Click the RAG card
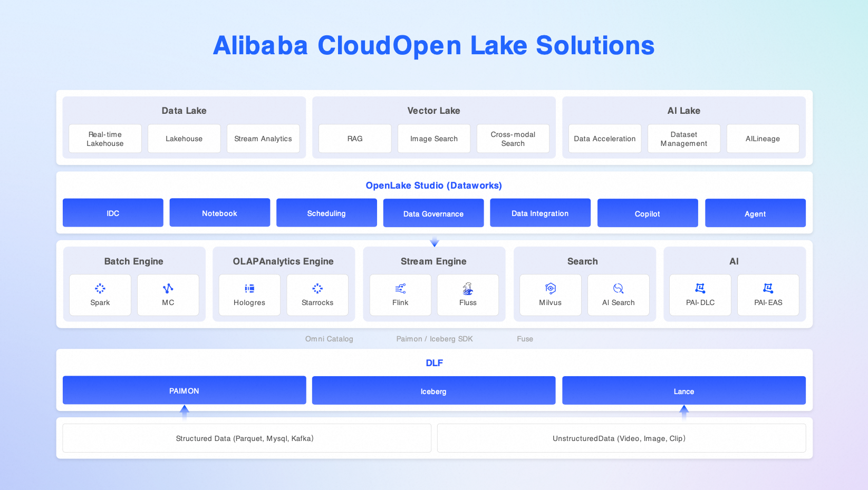This screenshot has width=868, height=490. click(x=355, y=139)
